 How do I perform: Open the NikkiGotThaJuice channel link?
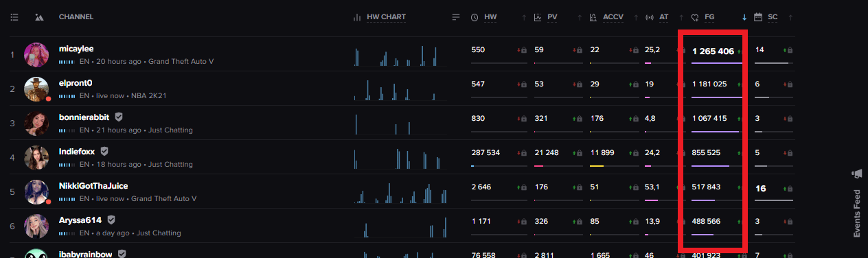(93, 186)
